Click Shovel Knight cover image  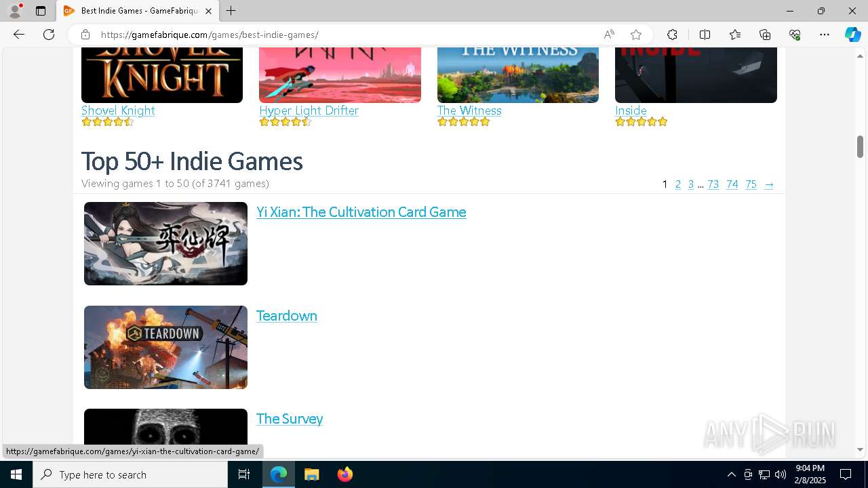(162, 75)
